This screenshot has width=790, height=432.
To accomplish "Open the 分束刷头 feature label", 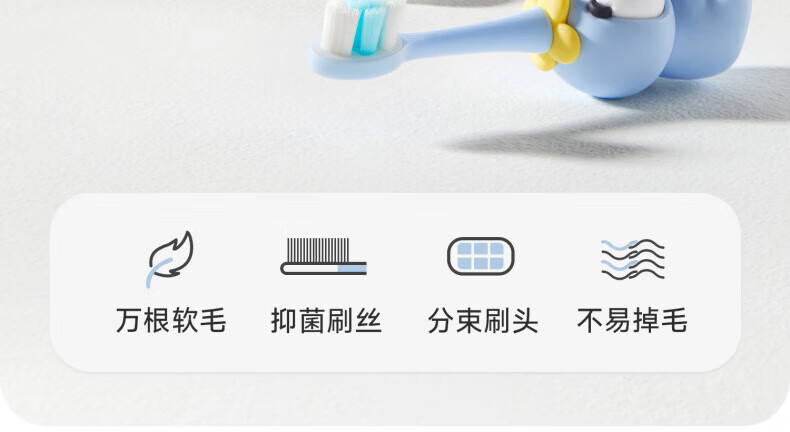I will pyautogui.click(x=483, y=321).
